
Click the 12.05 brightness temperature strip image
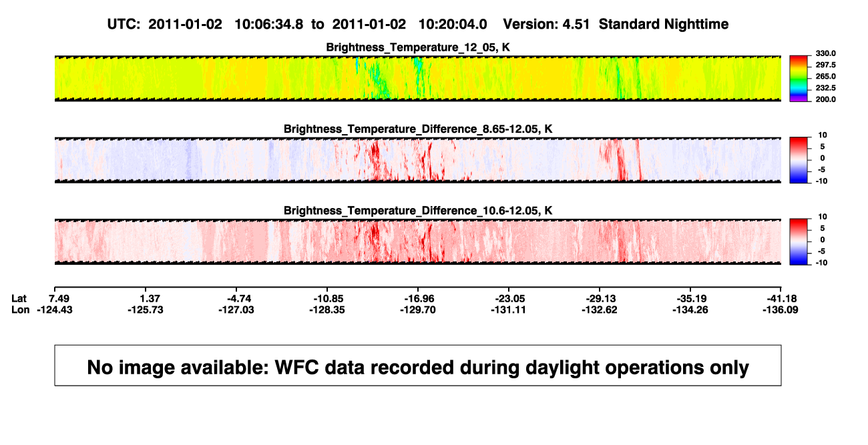coord(417,78)
